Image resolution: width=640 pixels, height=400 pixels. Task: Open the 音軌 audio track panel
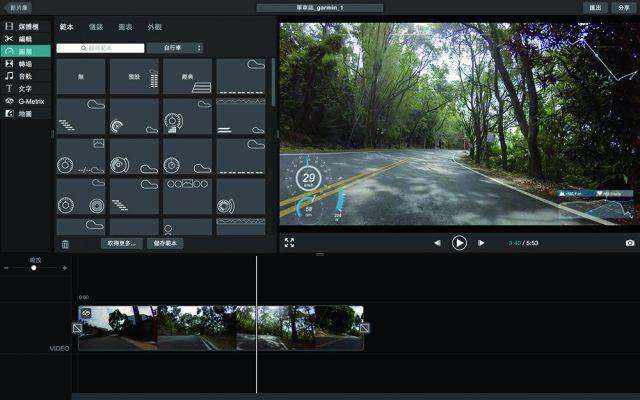point(24,75)
